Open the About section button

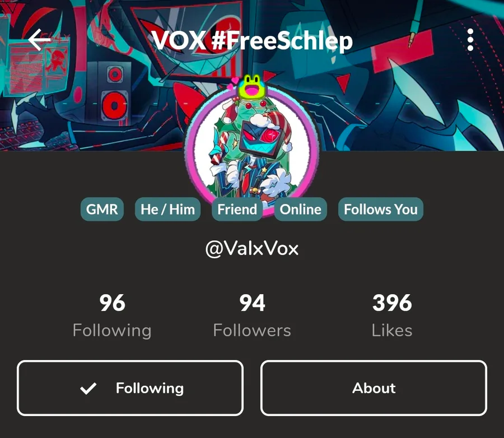pos(374,388)
